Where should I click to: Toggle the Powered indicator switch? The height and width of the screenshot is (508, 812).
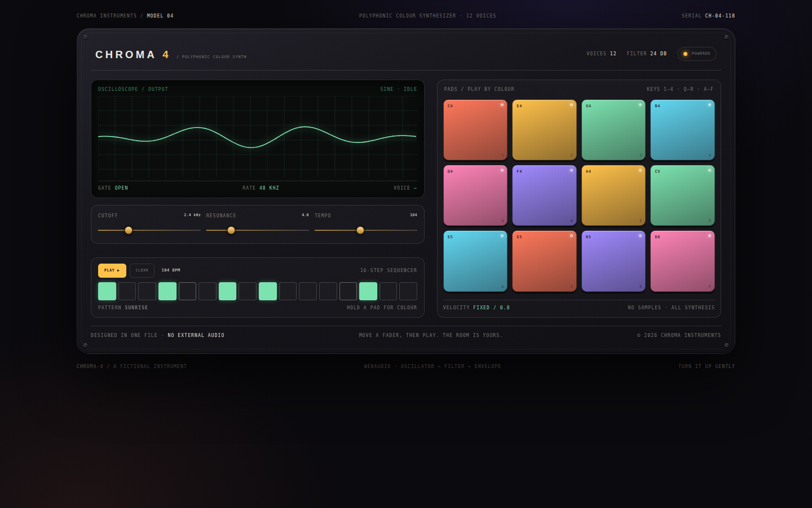click(697, 54)
